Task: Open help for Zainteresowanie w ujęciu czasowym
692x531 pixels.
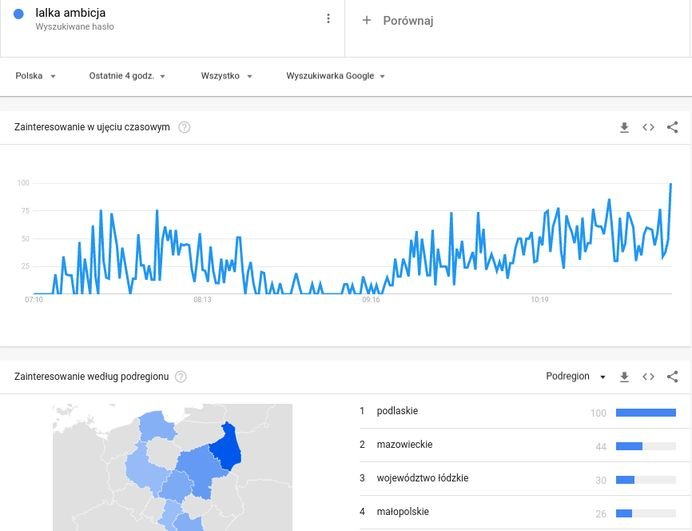Action: [184, 127]
